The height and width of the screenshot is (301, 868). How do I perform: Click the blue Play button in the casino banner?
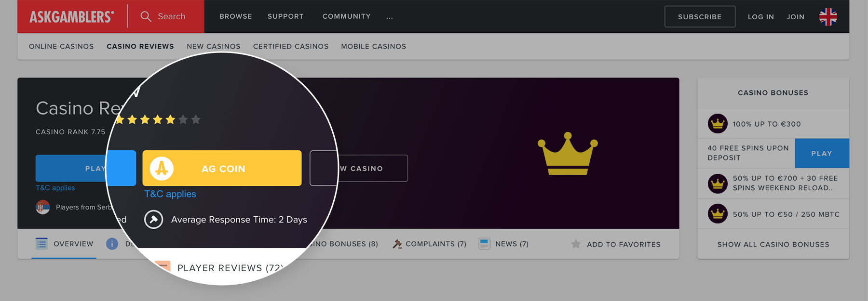[86, 168]
